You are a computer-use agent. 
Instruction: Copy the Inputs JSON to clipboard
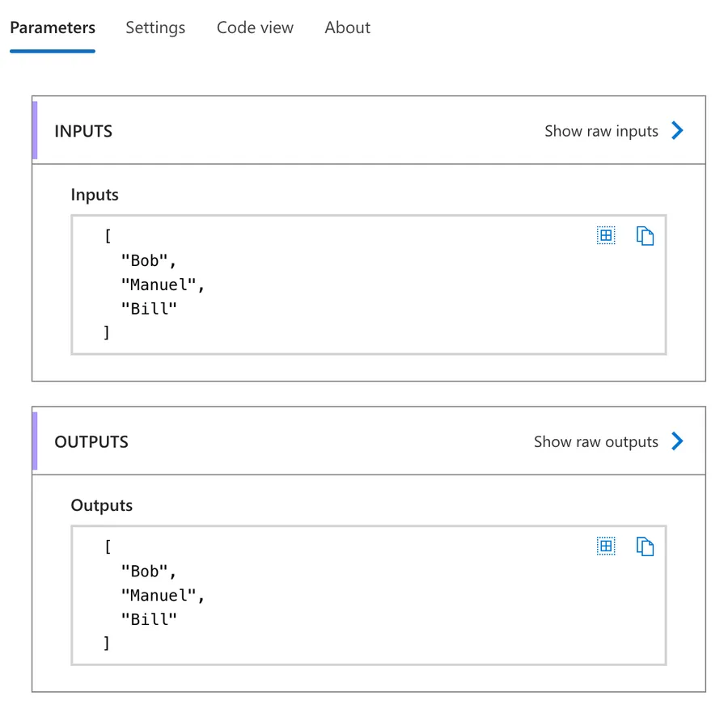coord(645,236)
